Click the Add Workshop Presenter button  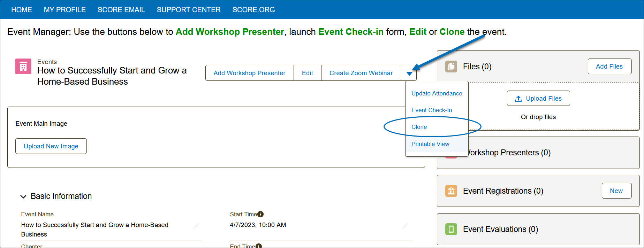pos(249,73)
